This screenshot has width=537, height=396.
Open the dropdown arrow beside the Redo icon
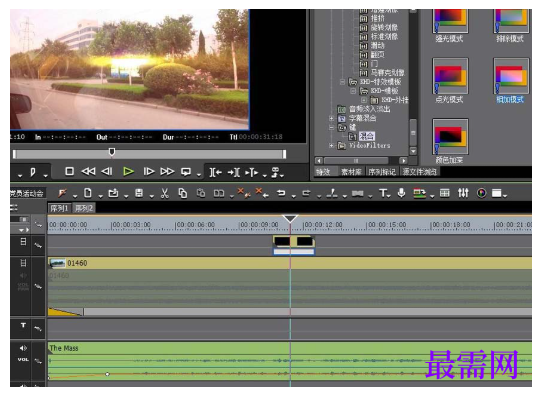319,197
